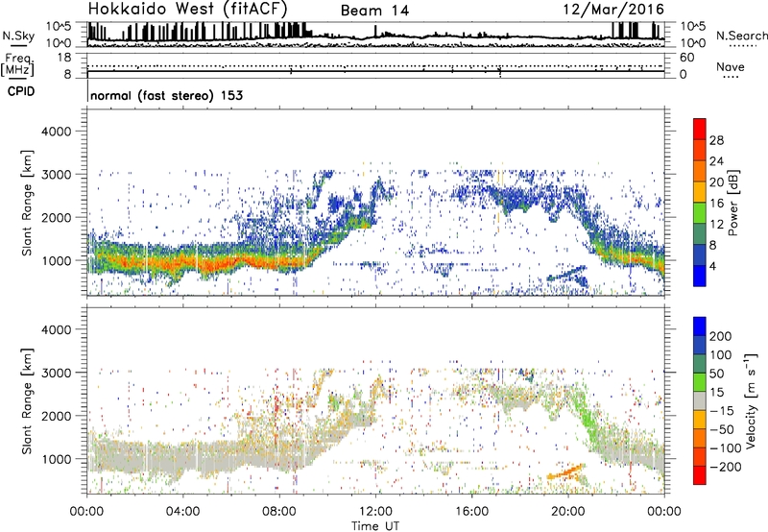Click the "20:00" time axis label

[568, 512]
